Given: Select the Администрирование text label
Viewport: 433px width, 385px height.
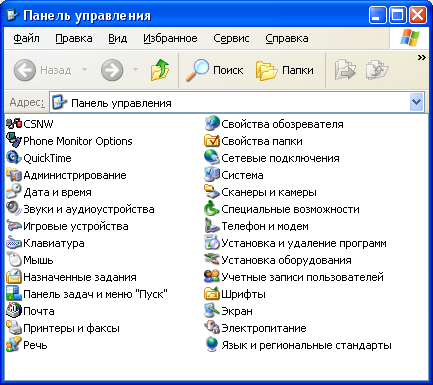Looking at the screenshot, I should (75, 175).
